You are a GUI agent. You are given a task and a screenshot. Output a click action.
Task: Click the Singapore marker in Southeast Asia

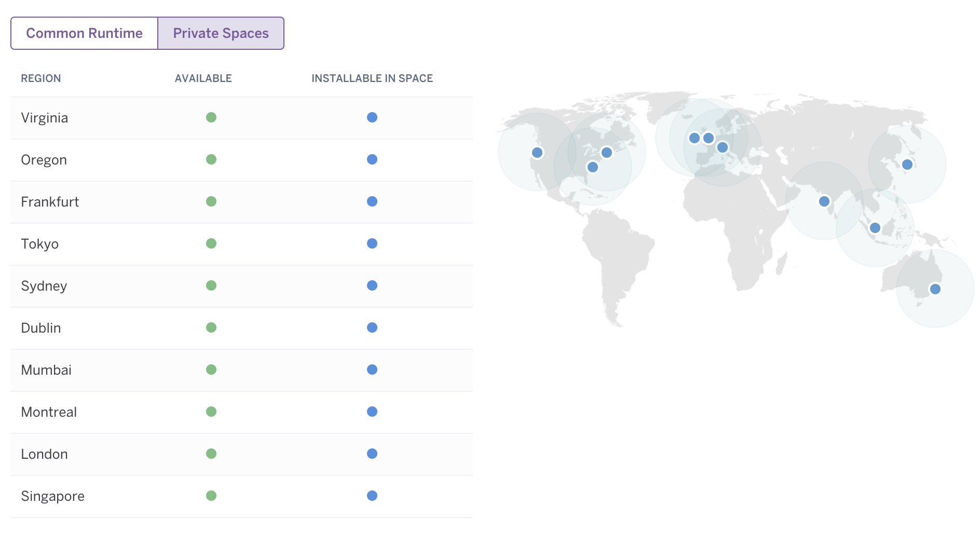point(875,228)
